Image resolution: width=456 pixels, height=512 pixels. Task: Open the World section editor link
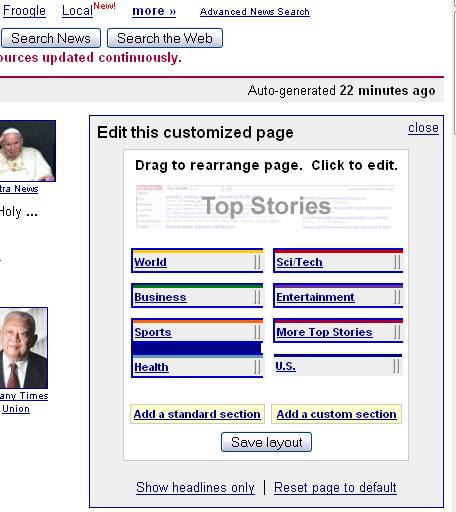coord(150,262)
